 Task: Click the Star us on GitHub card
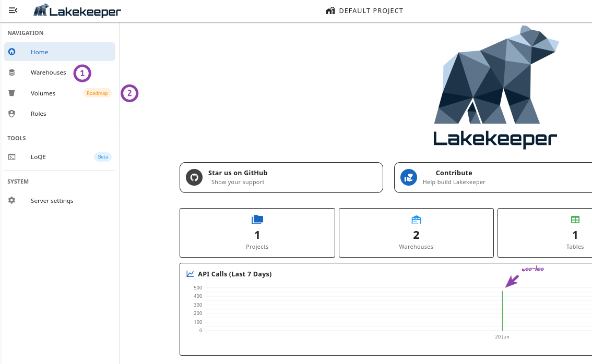coord(281,178)
